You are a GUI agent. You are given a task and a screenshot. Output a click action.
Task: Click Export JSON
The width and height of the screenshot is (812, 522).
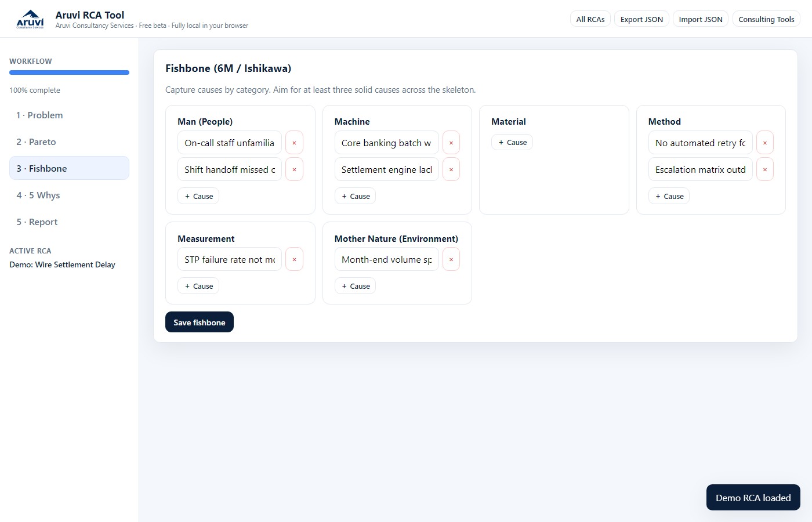pyautogui.click(x=641, y=19)
